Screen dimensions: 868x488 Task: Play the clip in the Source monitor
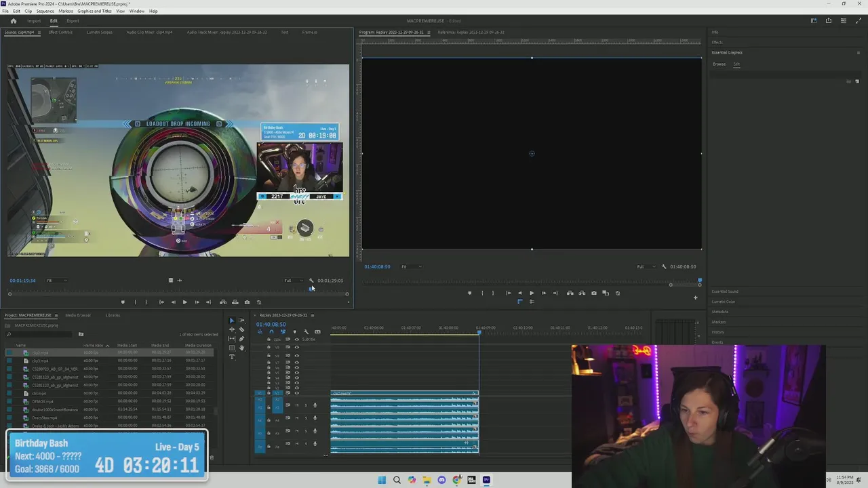click(184, 302)
